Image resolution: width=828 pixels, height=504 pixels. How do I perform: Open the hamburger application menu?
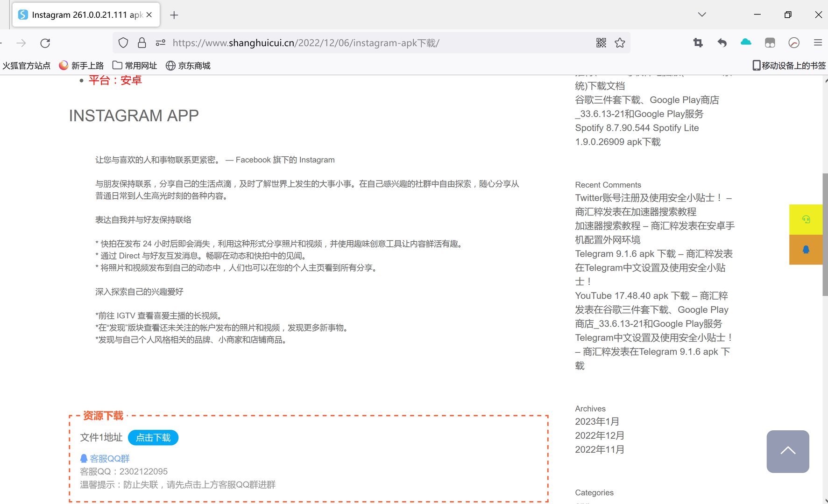pos(818,42)
